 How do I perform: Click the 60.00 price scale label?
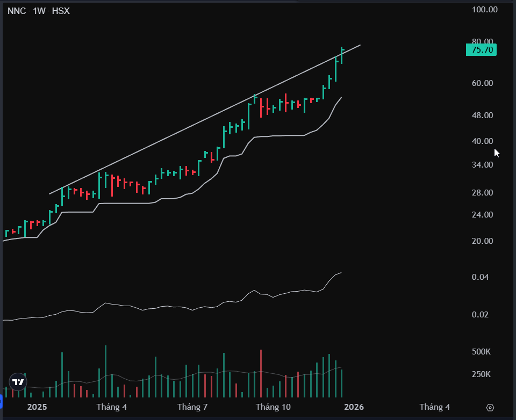[x=482, y=83]
